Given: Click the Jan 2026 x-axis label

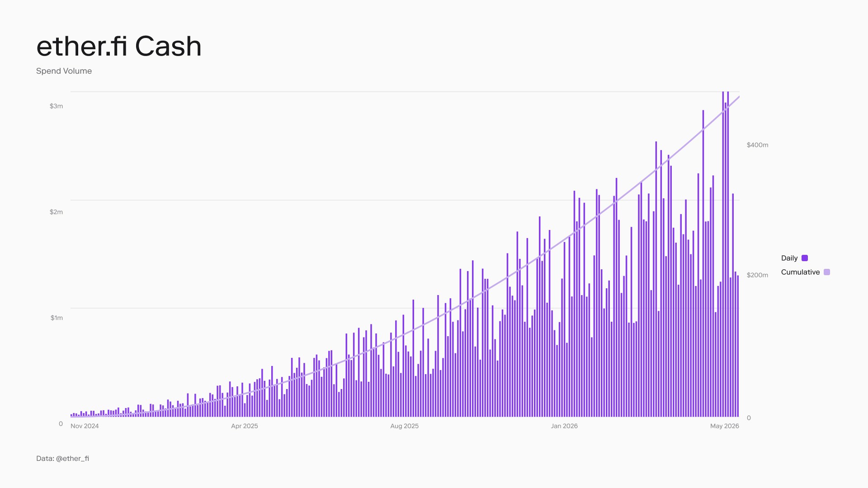Looking at the screenshot, I should tap(564, 426).
